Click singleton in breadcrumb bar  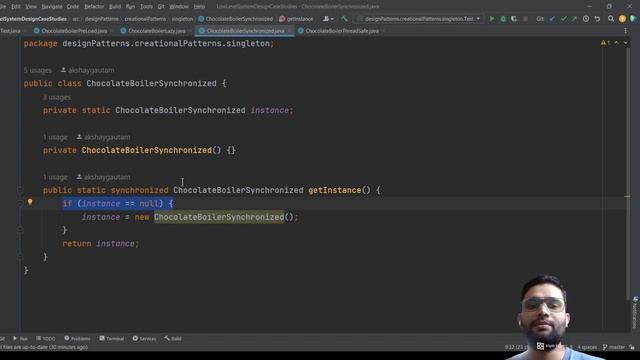(x=182, y=19)
